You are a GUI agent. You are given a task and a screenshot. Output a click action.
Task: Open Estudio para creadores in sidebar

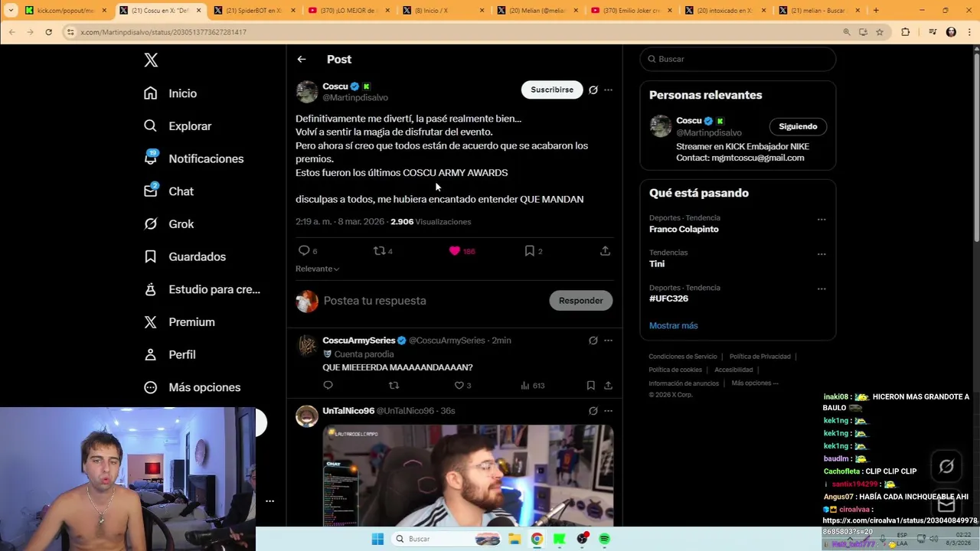pyautogui.click(x=202, y=289)
